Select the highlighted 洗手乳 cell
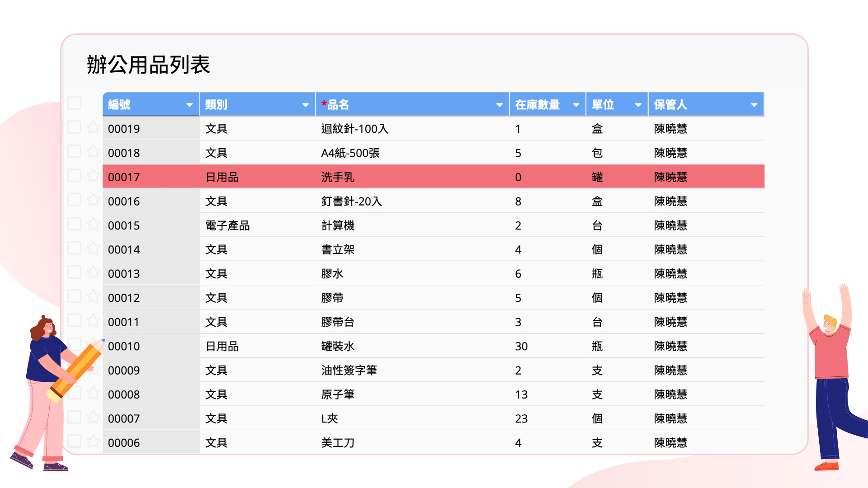Screen dimensions: 868x488 [338, 177]
